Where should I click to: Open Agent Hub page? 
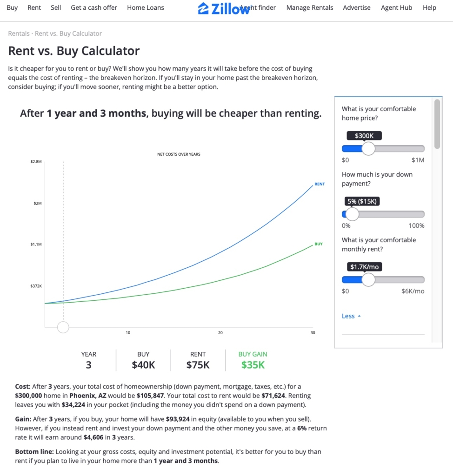[x=396, y=7]
